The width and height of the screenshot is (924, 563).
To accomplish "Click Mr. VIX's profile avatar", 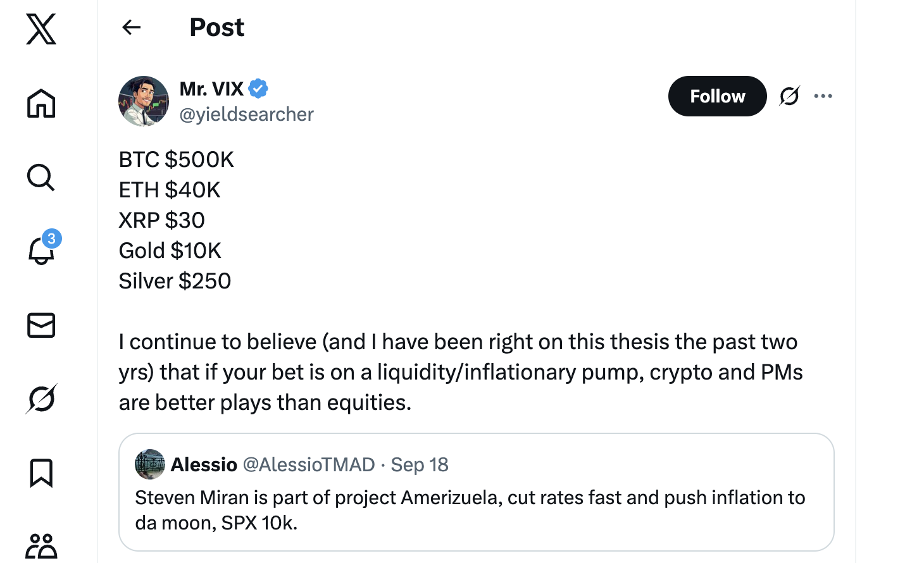I will [x=144, y=101].
